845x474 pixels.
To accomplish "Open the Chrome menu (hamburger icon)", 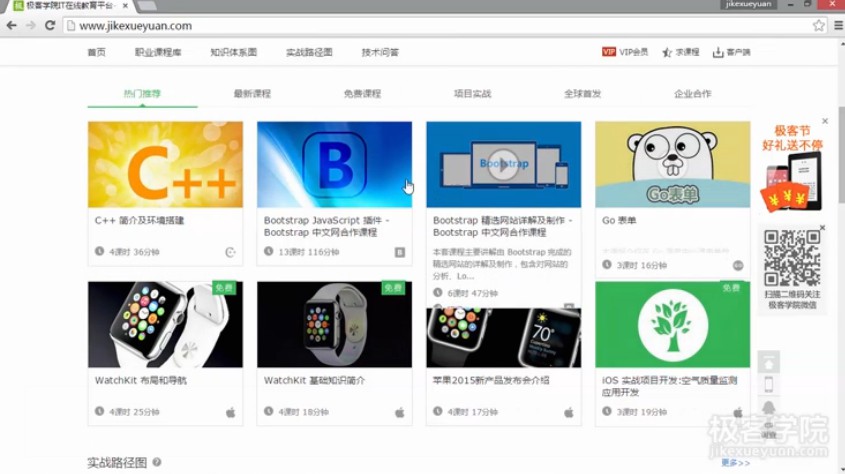I will point(839,25).
